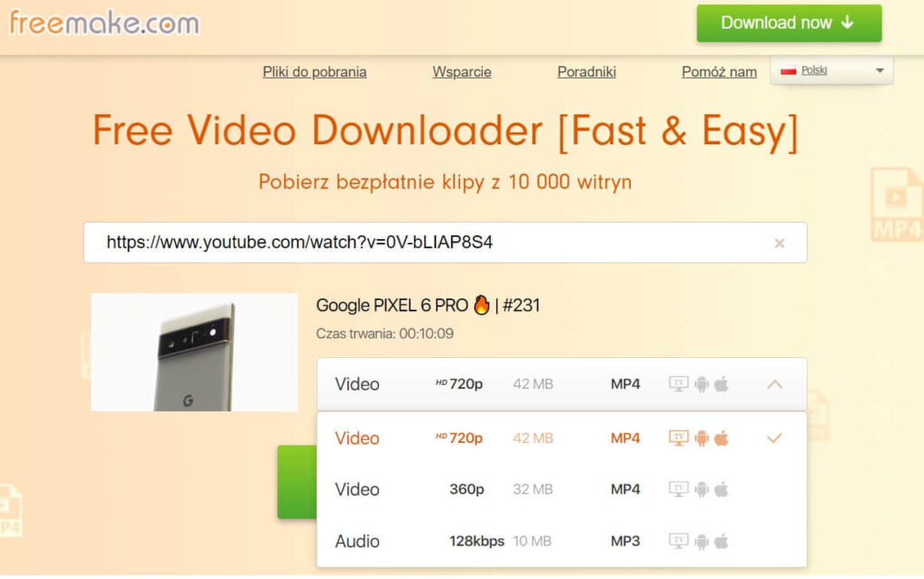Image resolution: width=924 pixels, height=579 pixels.
Task: Open the Pomóż nam link
Action: click(719, 72)
